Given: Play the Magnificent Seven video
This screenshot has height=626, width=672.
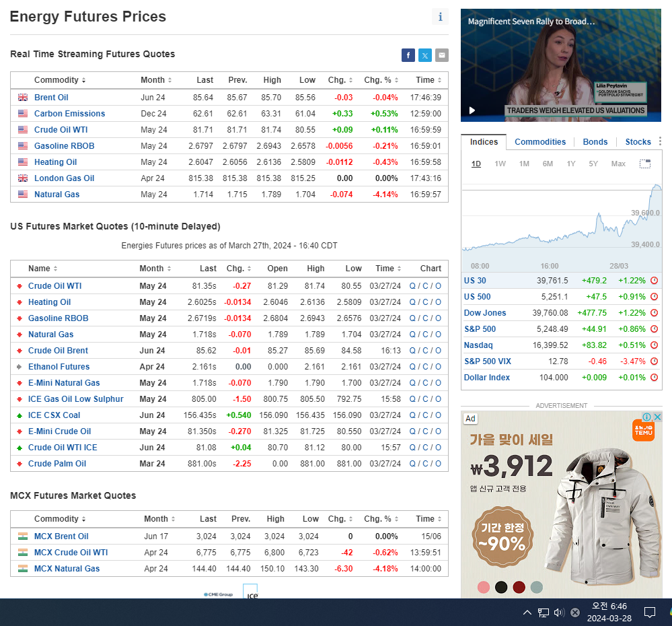Looking at the screenshot, I should (472, 110).
